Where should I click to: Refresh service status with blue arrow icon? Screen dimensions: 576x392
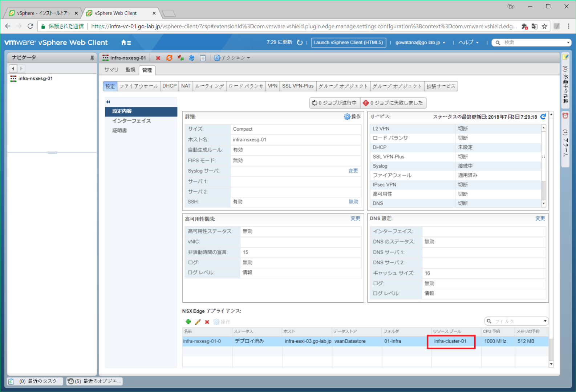pos(543,117)
